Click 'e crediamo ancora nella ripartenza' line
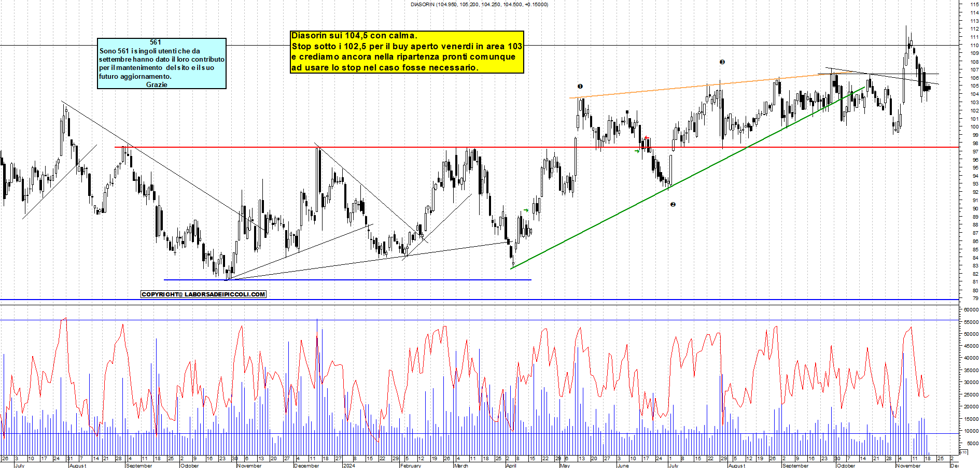Image resolution: width=980 pixels, height=468 pixels. coord(403,57)
